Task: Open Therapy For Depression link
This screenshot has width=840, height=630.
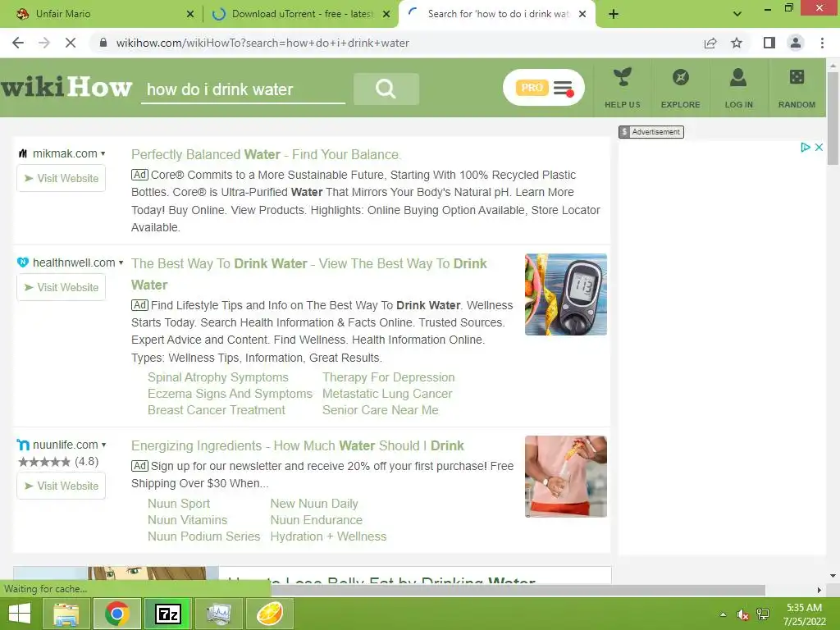Action: [388, 377]
